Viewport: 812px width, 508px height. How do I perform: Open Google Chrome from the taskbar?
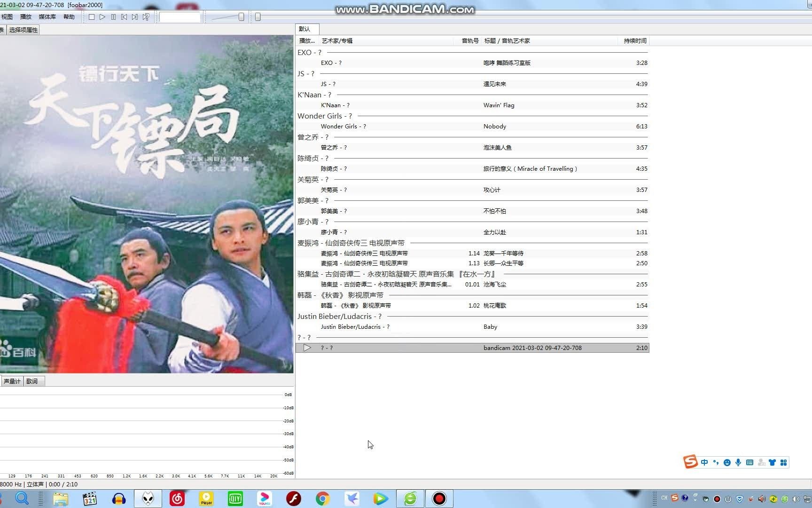(x=322, y=499)
